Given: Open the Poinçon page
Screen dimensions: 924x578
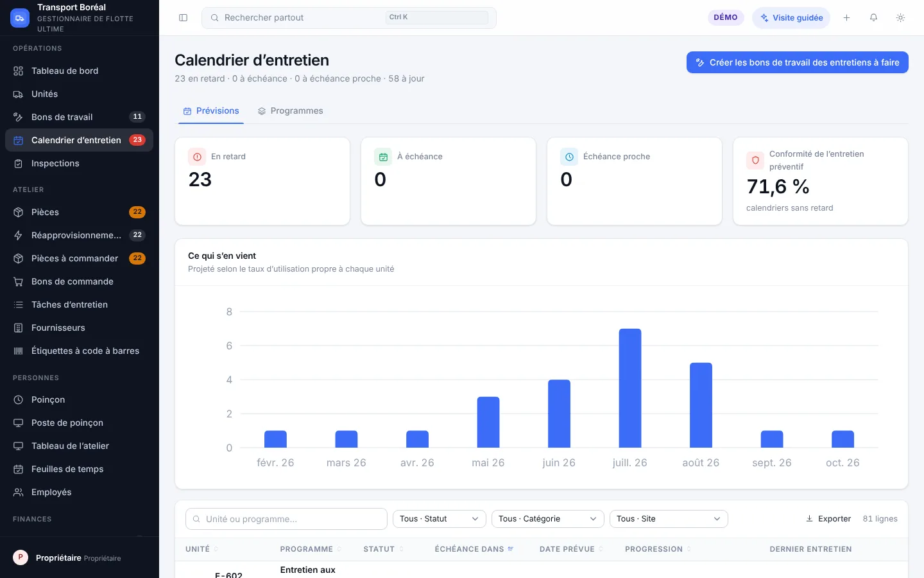Looking at the screenshot, I should [79, 399].
